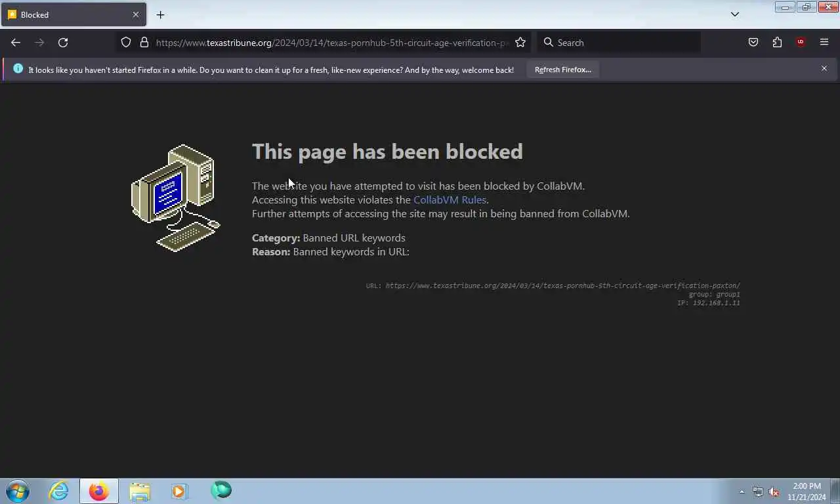The width and height of the screenshot is (840, 504).
Task: Go back using the browser back arrow
Action: 16,43
